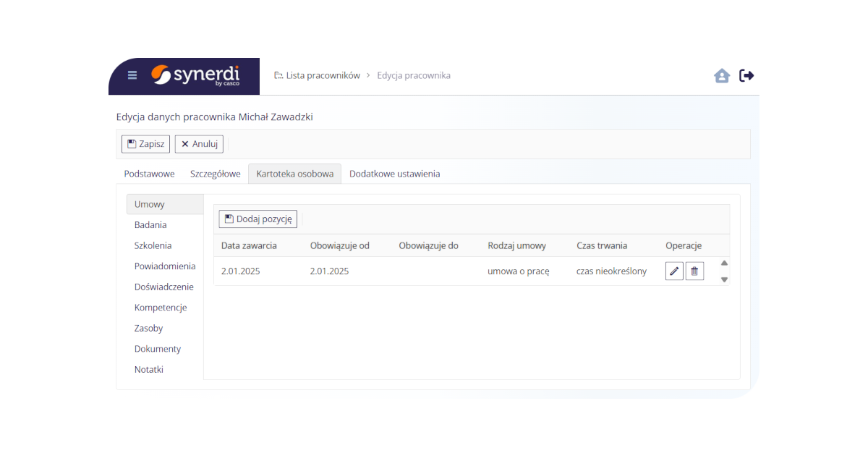This screenshot has width=868, height=456.
Task: Switch to the Szczegółowe tab
Action: 216,174
